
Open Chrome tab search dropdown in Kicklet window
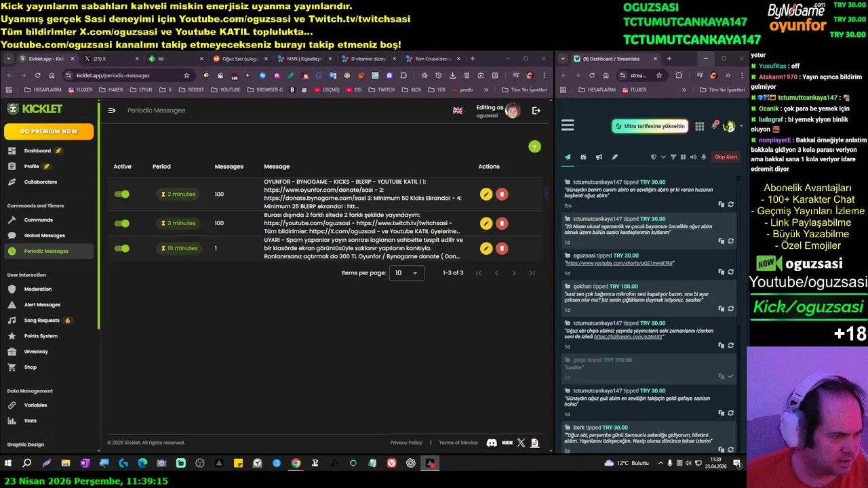coord(9,59)
